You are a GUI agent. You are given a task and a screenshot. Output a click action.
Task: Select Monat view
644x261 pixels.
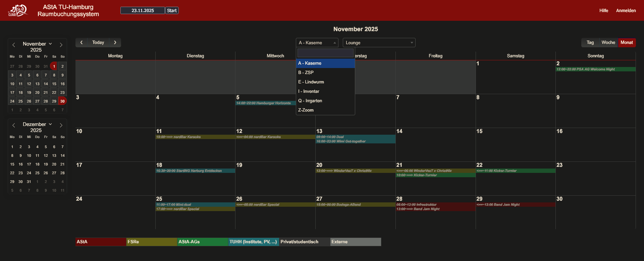pos(627,43)
